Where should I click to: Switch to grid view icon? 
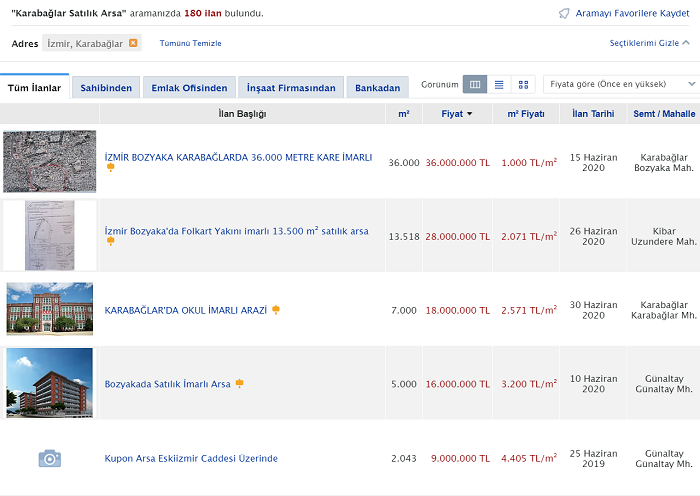pyautogui.click(x=523, y=85)
